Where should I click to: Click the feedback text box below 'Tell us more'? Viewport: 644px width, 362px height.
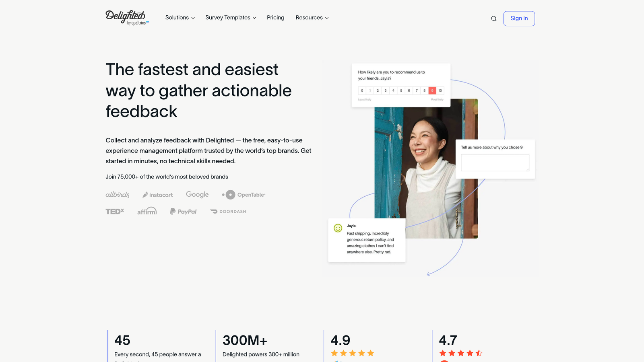click(x=495, y=162)
